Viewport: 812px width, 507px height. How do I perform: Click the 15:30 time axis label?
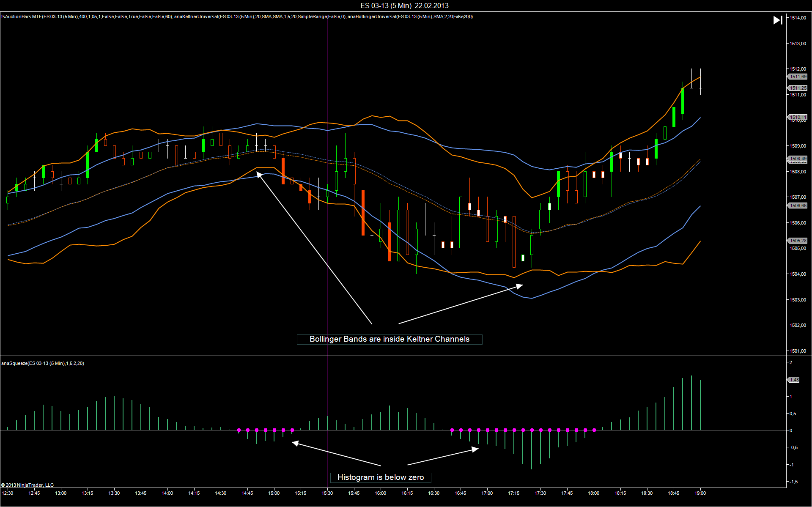click(327, 493)
